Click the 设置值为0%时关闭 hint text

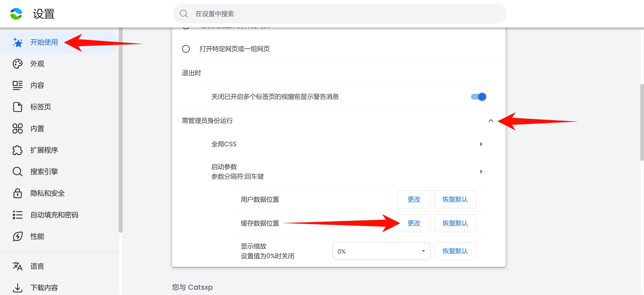[267, 256]
